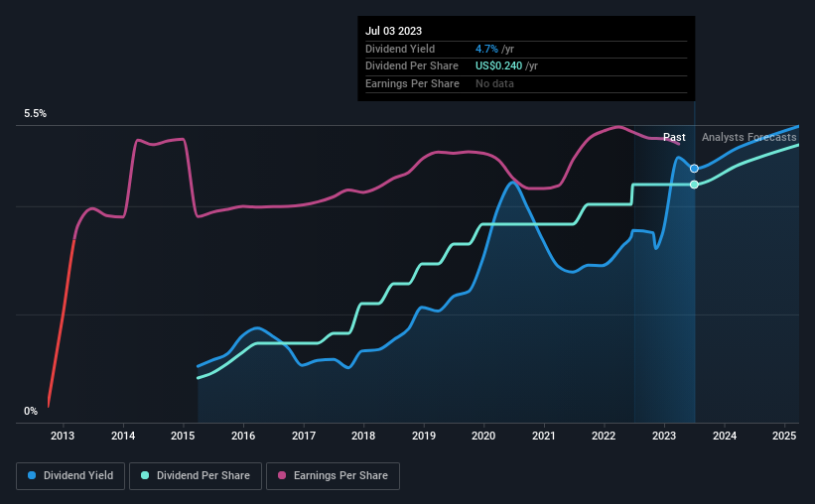Click the blue dividend yield data point marker

coord(694,169)
